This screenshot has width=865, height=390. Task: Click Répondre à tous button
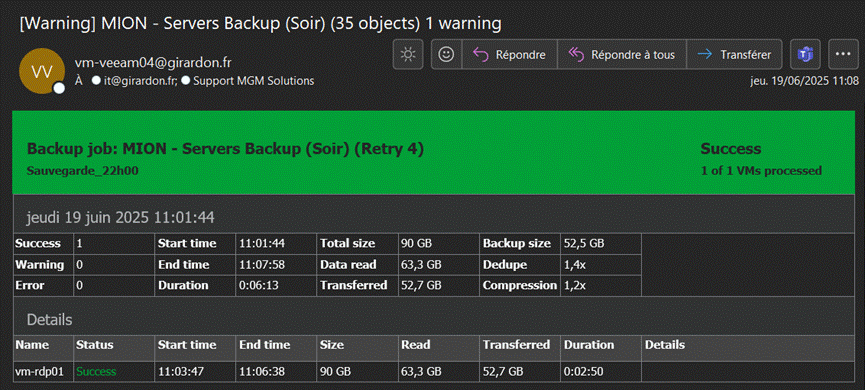click(x=622, y=54)
